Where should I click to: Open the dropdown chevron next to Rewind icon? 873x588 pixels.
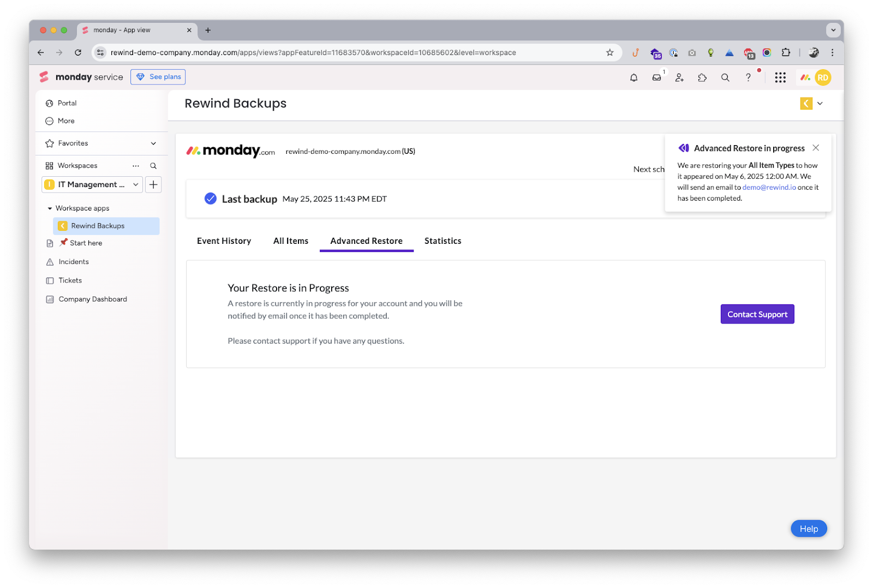(x=820, y=103)
